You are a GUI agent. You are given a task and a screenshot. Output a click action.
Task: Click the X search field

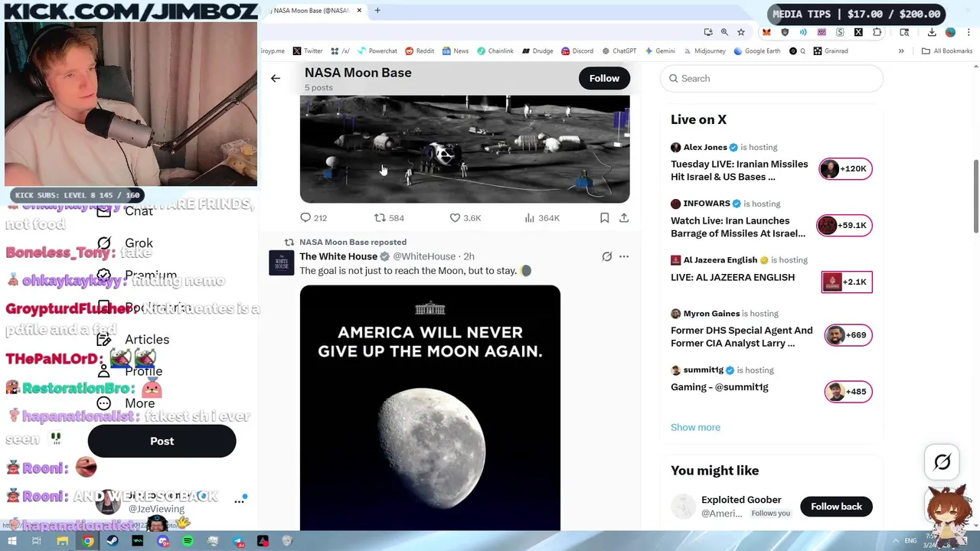click(772, 78)
